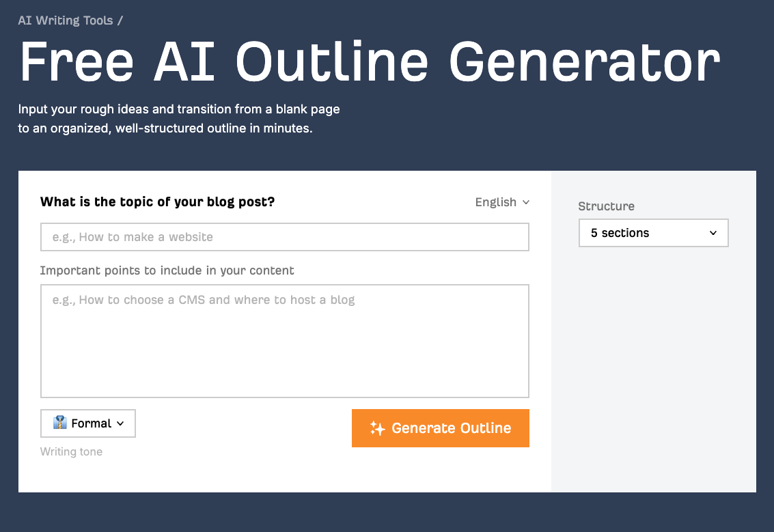Click the Generate Outline button
Image resolution: width=774 pixels, height=532 pixels.
click(x=441, y=428)
